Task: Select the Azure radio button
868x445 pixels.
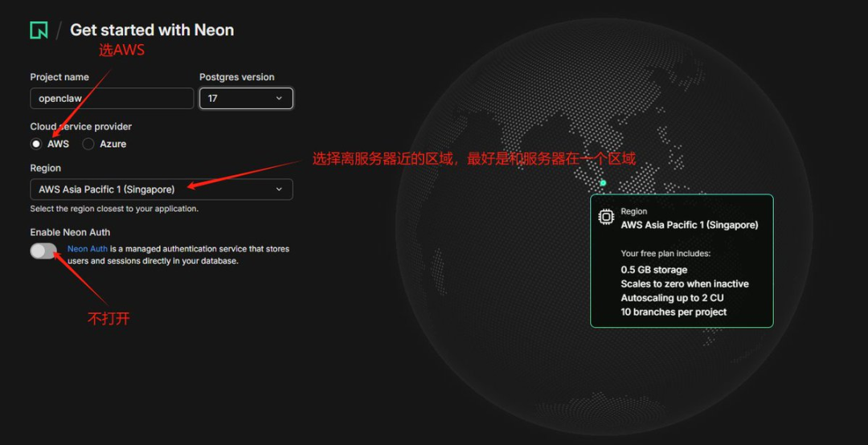Action: tap(88, 144)
